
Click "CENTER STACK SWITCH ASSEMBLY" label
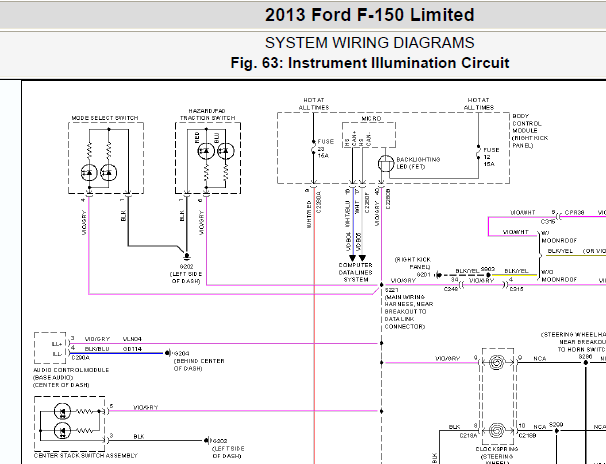click(x=85, y=456)
